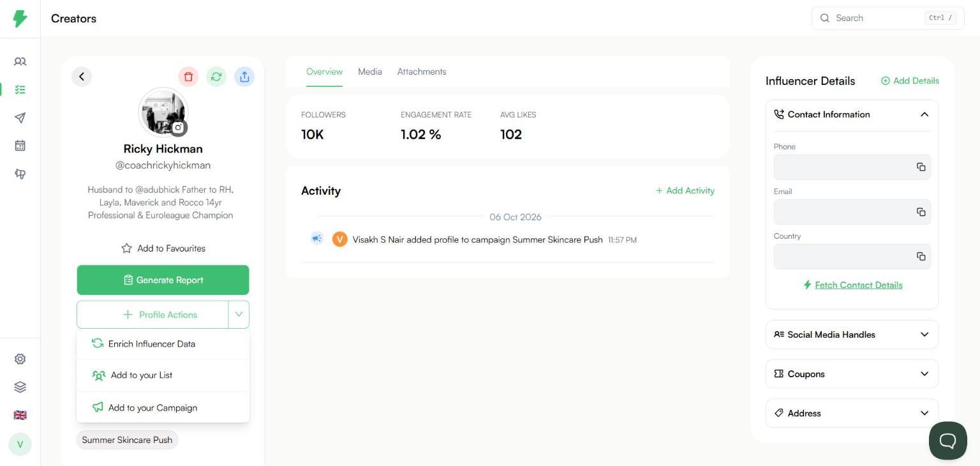Switch to the Attachments tab
The image size is (980, 466).
tap(422, 71)
